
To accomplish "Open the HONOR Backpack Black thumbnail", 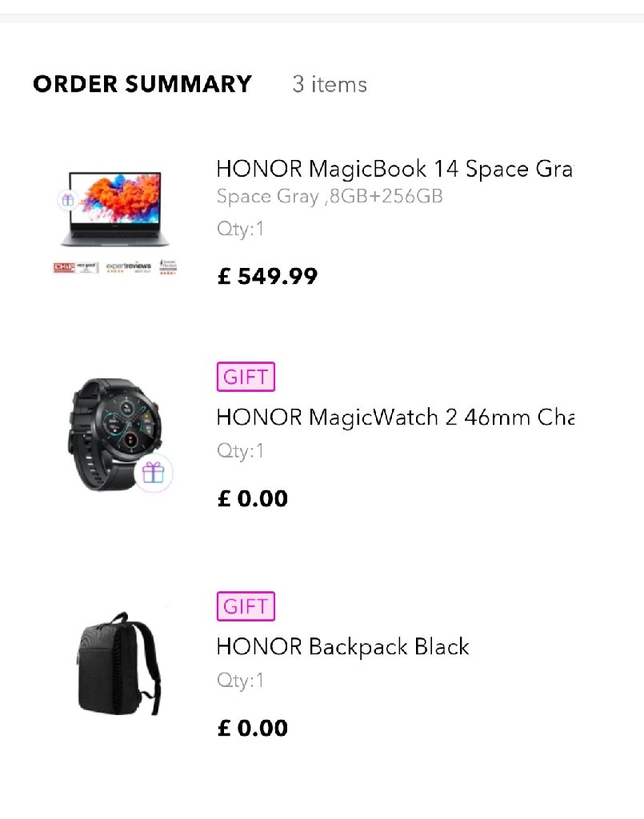I will (x=119, y=664).
